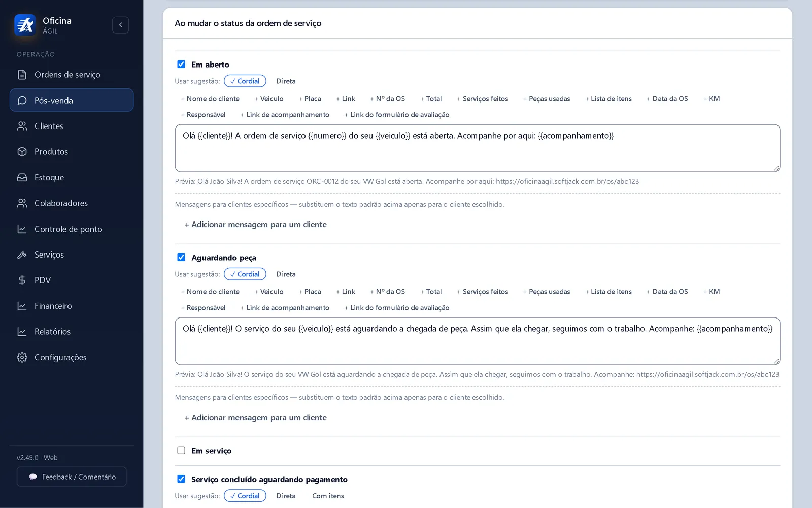Click the Serviços wrench icon
Viewport: 812px width, 508px height.
point(22,255)
